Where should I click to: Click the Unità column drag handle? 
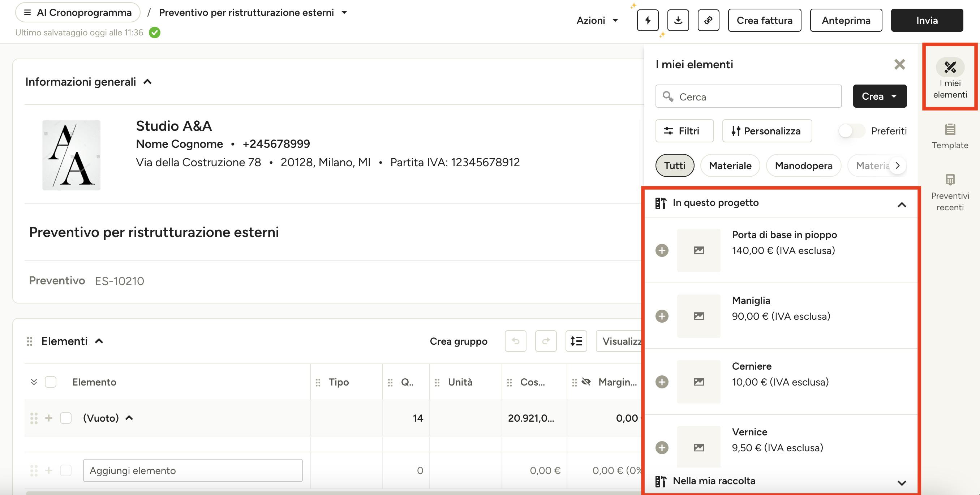(438, 382)
